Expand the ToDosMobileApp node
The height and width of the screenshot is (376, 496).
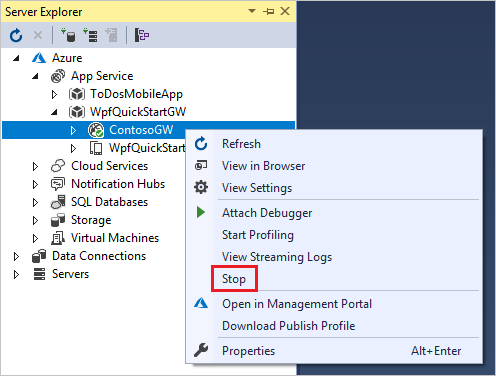pyautogui.click(x=54, y=95)
